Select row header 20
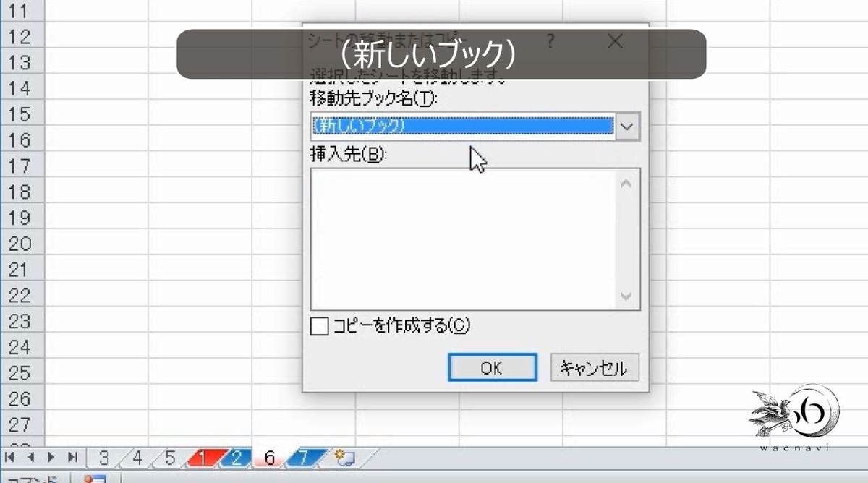Image resolution: width=868 pixels, height=483 pixels. click(20, 244)
